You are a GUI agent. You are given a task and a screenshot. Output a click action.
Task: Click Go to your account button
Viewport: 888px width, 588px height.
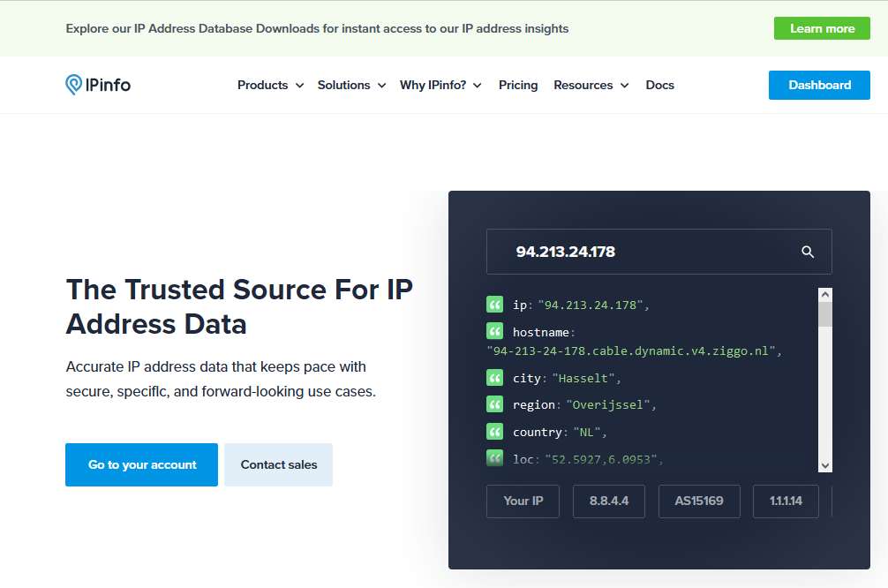click(141, 464)
